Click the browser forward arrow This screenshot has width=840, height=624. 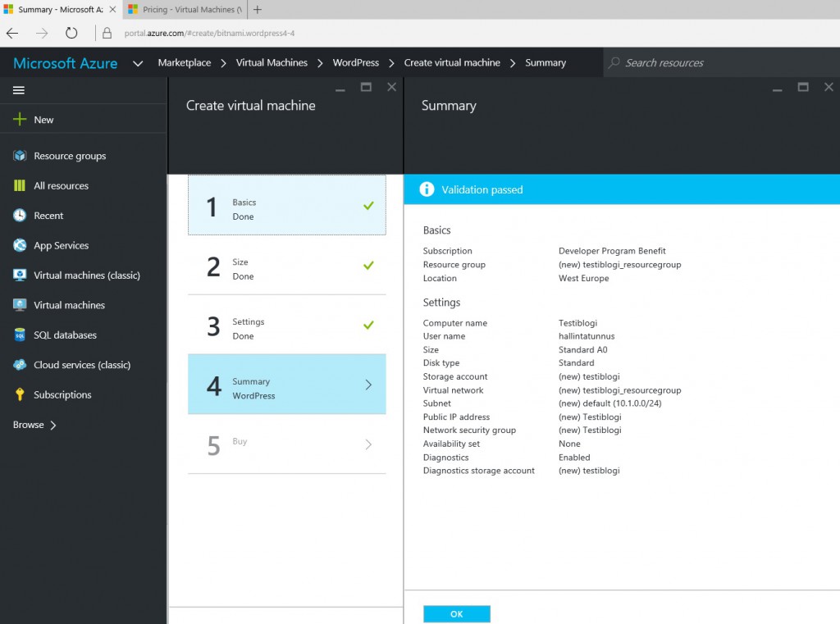pyautogui.click(x=42, y=33)
